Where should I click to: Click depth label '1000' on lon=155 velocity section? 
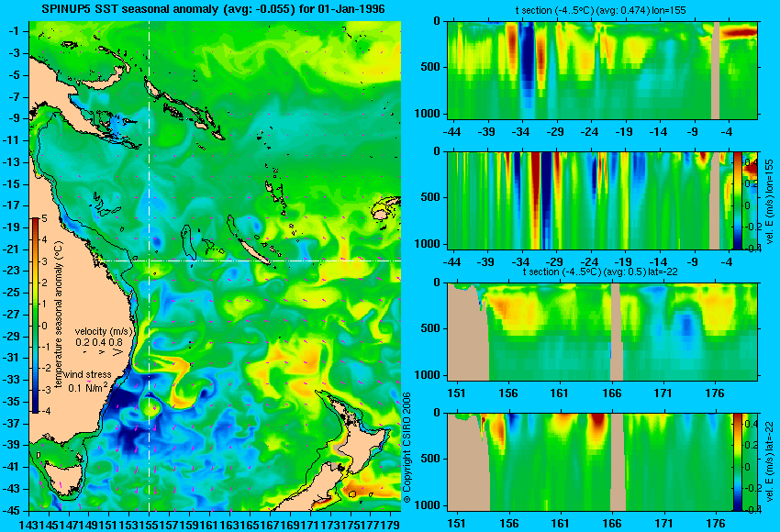[x=428, y=244]
